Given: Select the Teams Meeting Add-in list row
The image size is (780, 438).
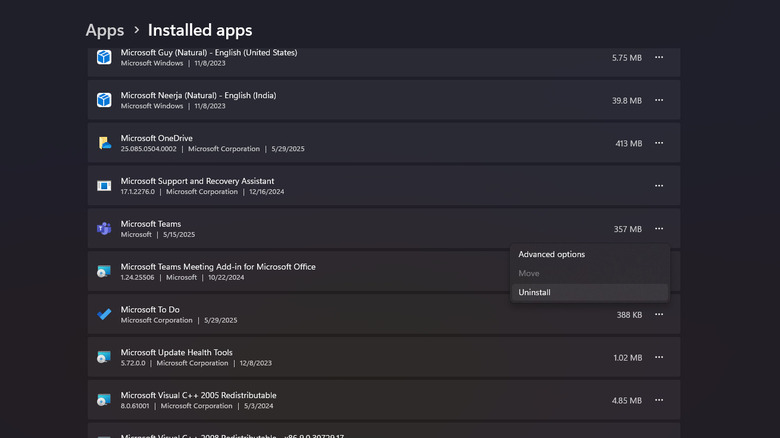Looking at the screenshot, I should pyautogui.click(x=300, y=272).
